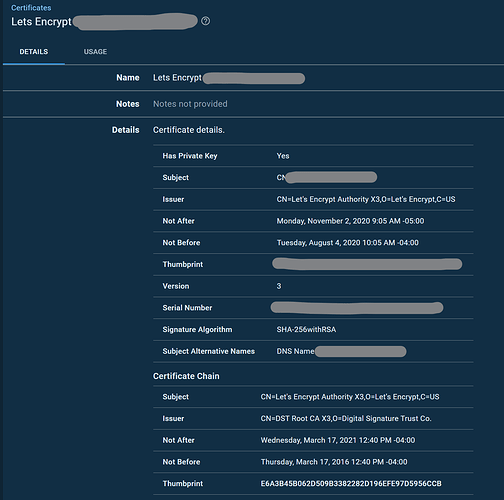504x500 pixels.
Task: Switch to the USAGE tab
Action: pyautogui.click(x=95, y=52)
